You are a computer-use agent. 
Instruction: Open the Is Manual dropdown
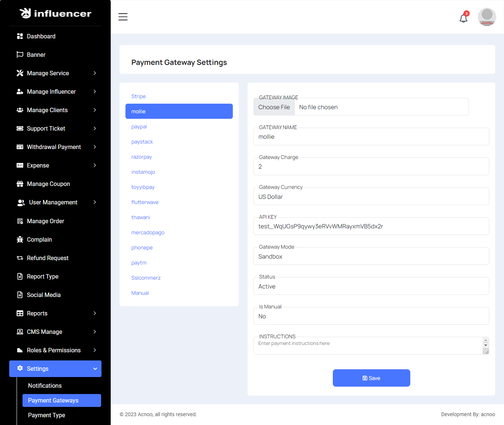point(371,316)
